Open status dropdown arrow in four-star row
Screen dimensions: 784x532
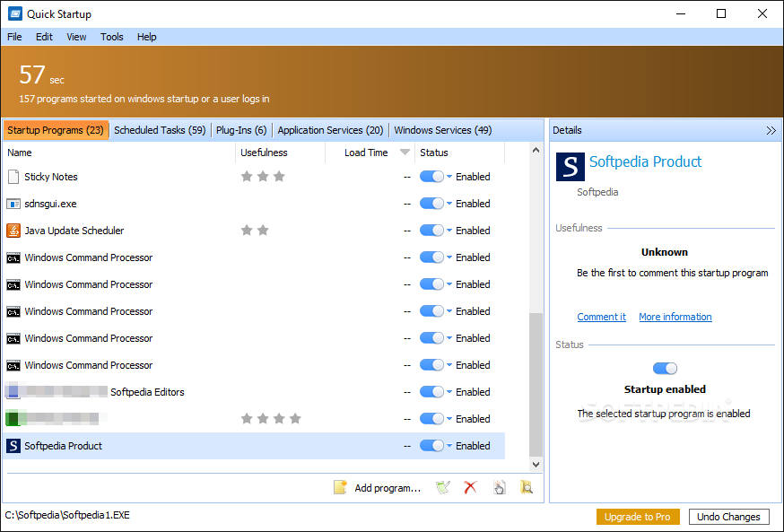[x=449, y=418]
